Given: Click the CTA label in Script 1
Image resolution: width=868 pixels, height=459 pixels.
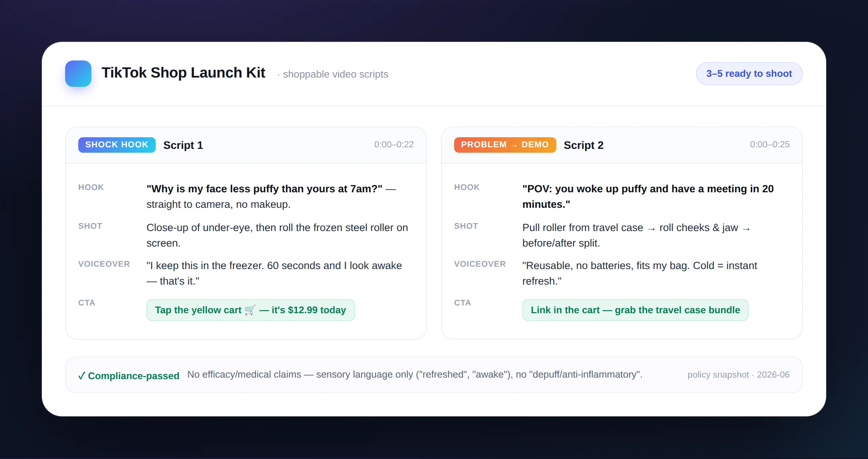Looking at the screenshot, I should pyautogui.click(x=87, y=303).
